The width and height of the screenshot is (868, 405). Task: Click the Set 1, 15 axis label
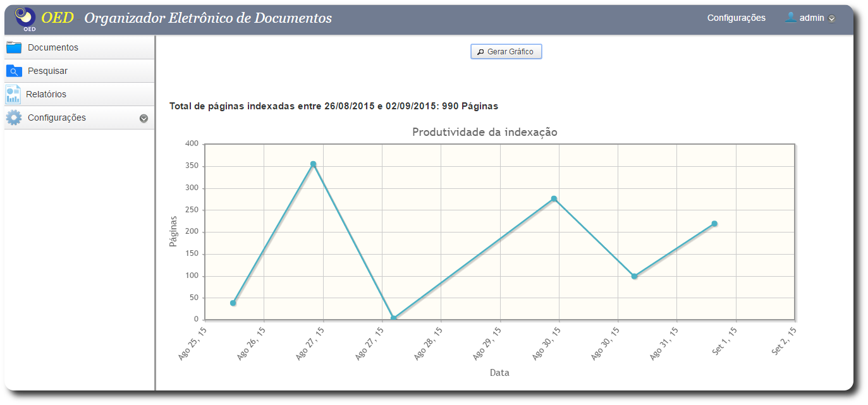724,341
